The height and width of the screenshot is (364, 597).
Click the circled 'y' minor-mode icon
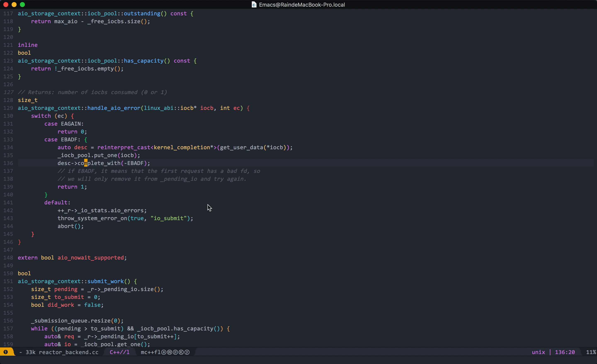click(x=187, y=352)
